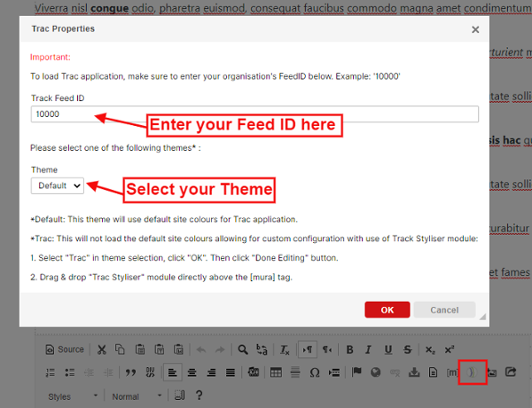532x408 pixels.
Task: Right-align text in editor toolbar
Action: click(211, 373)
